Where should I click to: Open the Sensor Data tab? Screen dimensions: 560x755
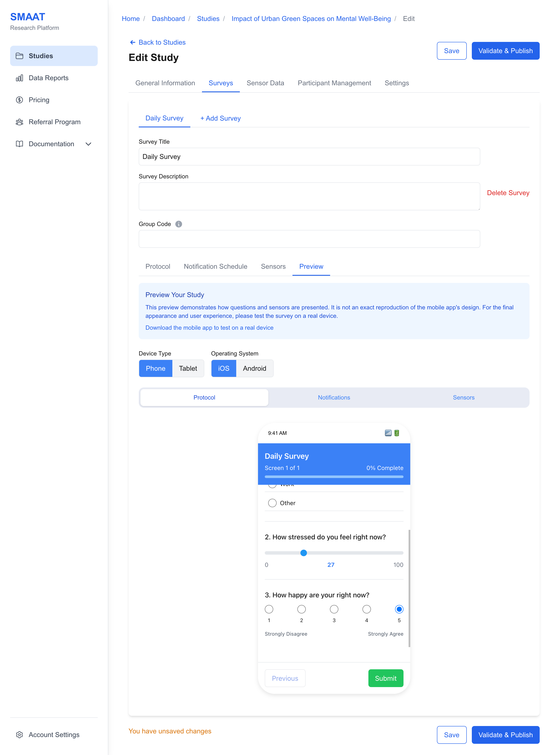265,83
